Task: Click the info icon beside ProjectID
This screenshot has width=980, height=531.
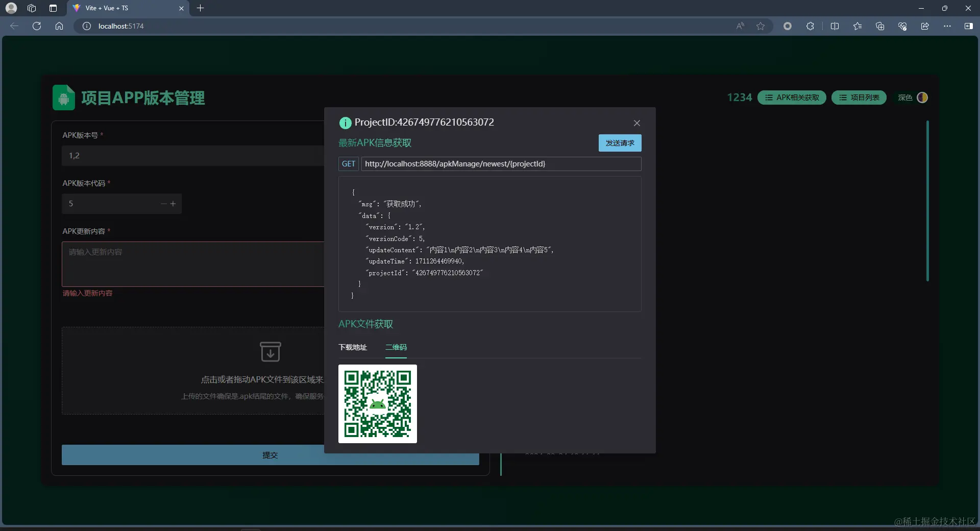Action: click(346, 123)
